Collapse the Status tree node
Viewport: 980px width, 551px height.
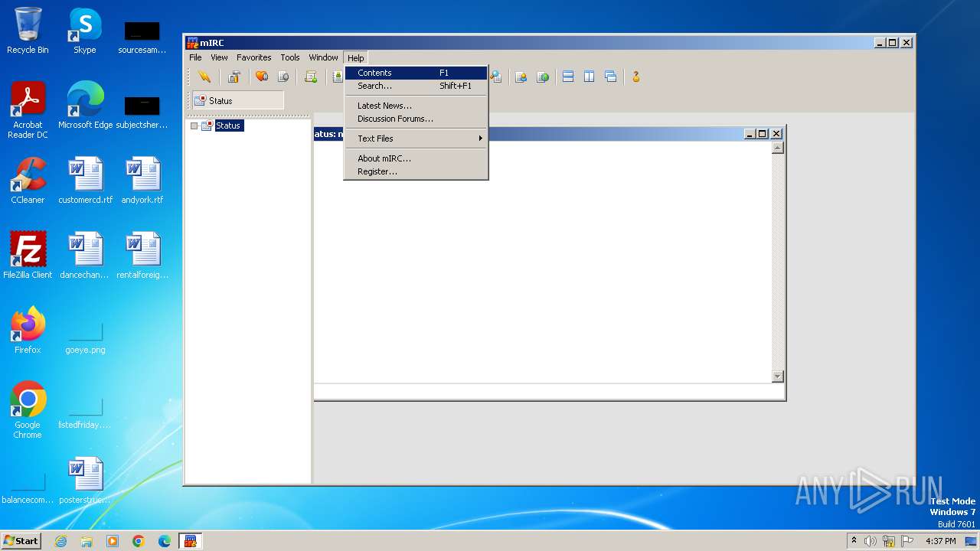tap(194, 126)
